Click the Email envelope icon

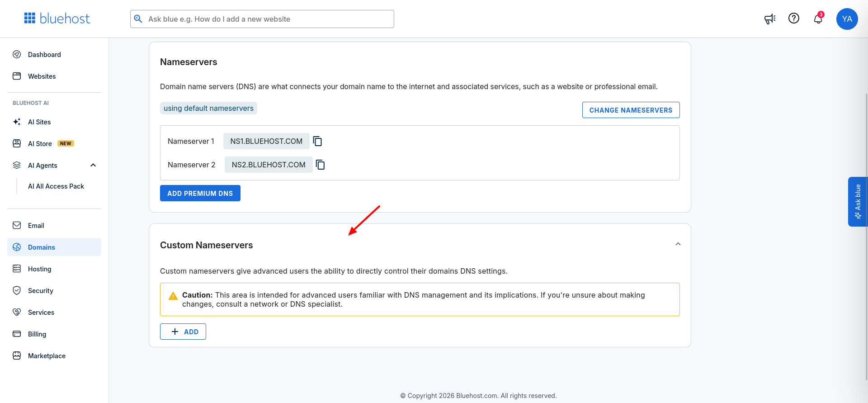point(17,225)
